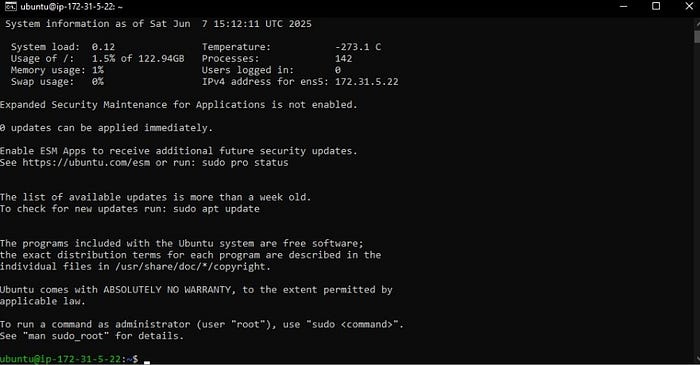This screenshot has width=700, height=365.
Task: Close the SSH terminal window
Action: coord(689,6)
